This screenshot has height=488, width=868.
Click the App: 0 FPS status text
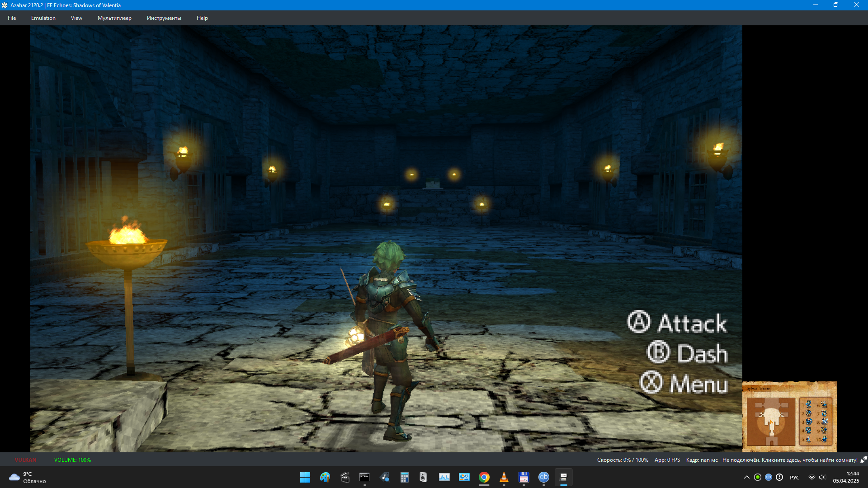667,460
